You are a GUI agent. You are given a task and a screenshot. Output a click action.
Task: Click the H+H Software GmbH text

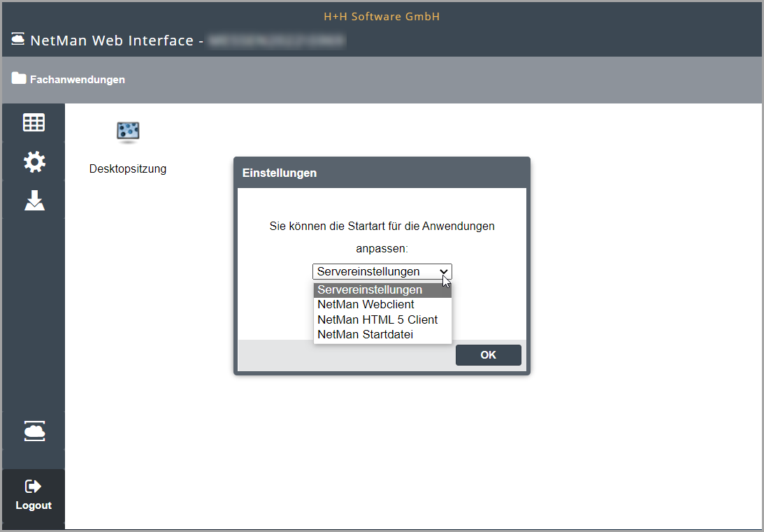pos(382,17)
